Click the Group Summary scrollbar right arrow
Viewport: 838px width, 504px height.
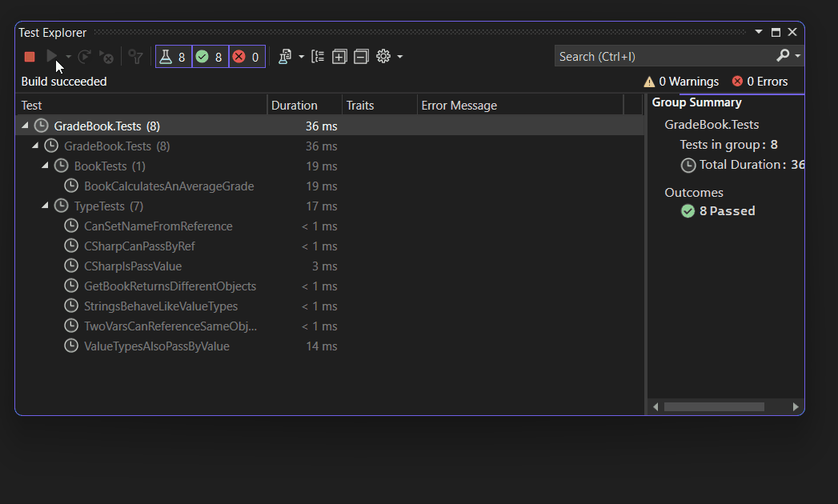[796, 406]
